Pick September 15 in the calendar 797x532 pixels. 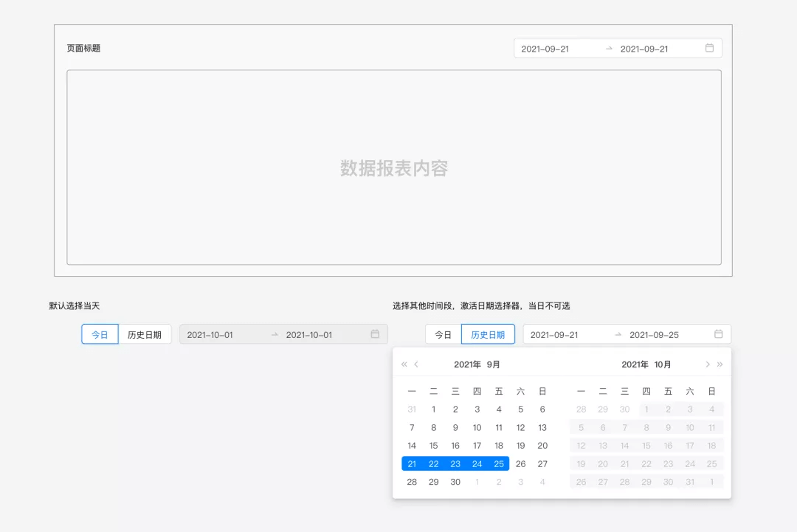(x=434, y=446)
